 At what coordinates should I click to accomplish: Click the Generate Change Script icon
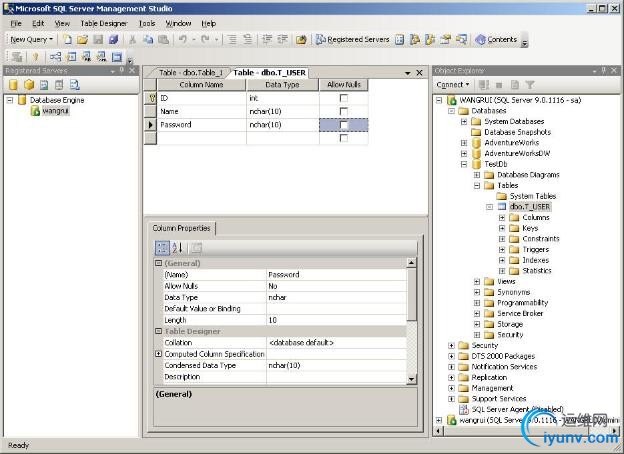click(x=16, y=57)
